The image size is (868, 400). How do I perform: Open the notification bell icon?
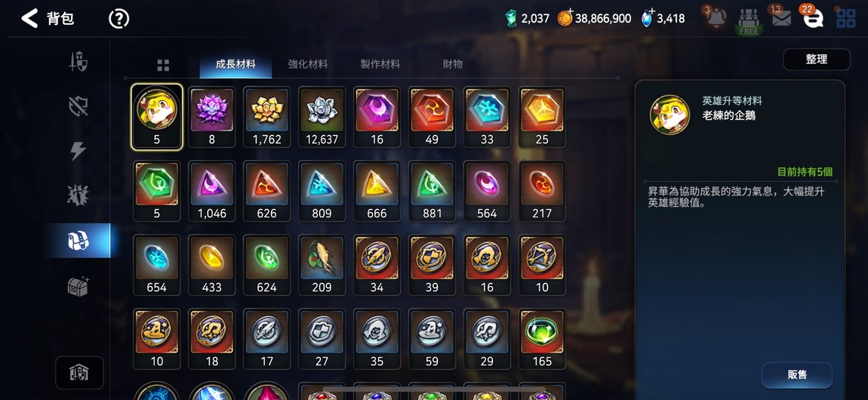[x=716, y=19]
